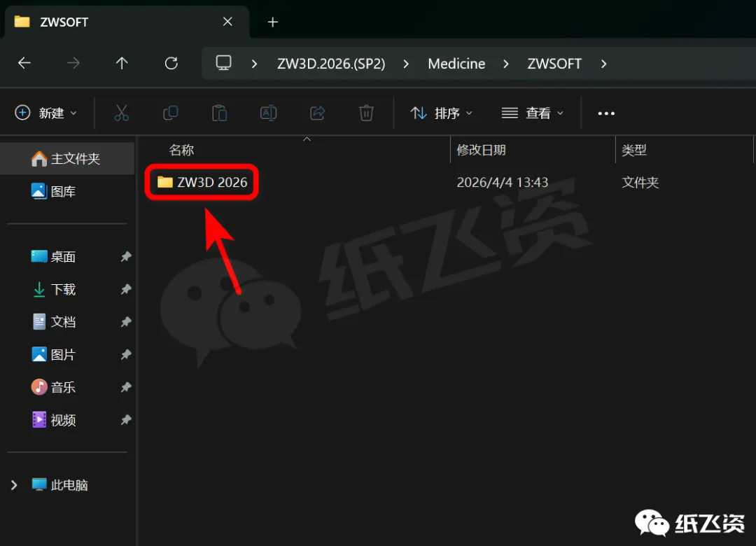Expand chevron after Medicine in address bar
Image resolution: width=756 pixels, height=546 pixels.
(506, 64)
